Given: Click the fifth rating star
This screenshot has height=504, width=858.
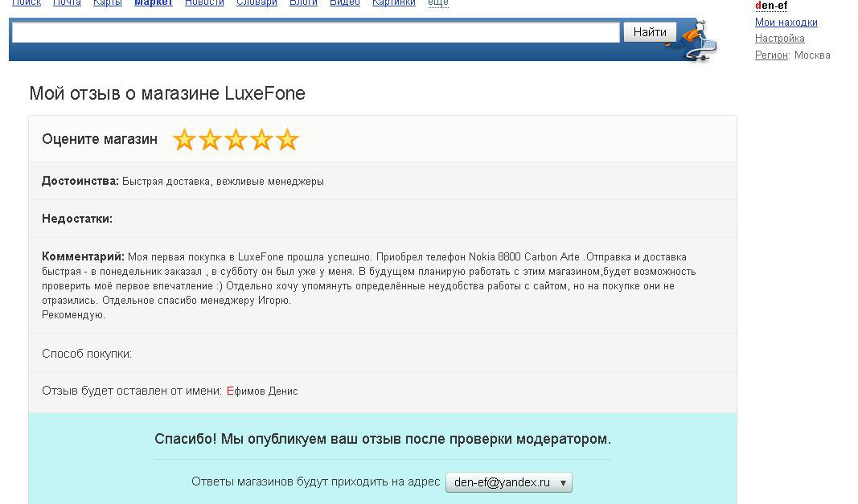Looking at the screenshot, I should [287, 140].
